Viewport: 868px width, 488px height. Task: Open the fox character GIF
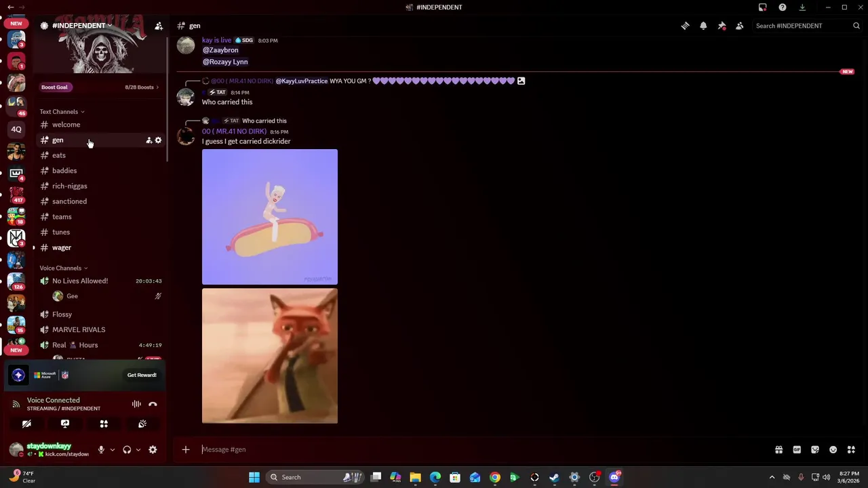[270, 356]
